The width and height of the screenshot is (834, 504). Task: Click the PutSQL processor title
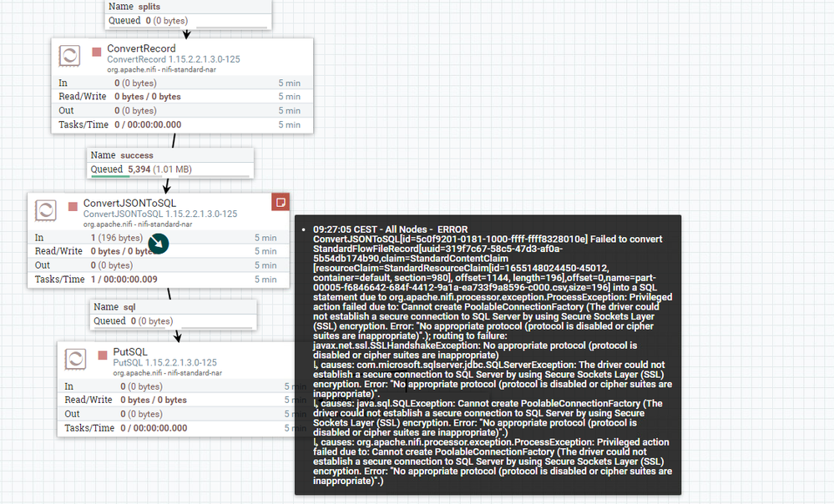coord(130,352)
